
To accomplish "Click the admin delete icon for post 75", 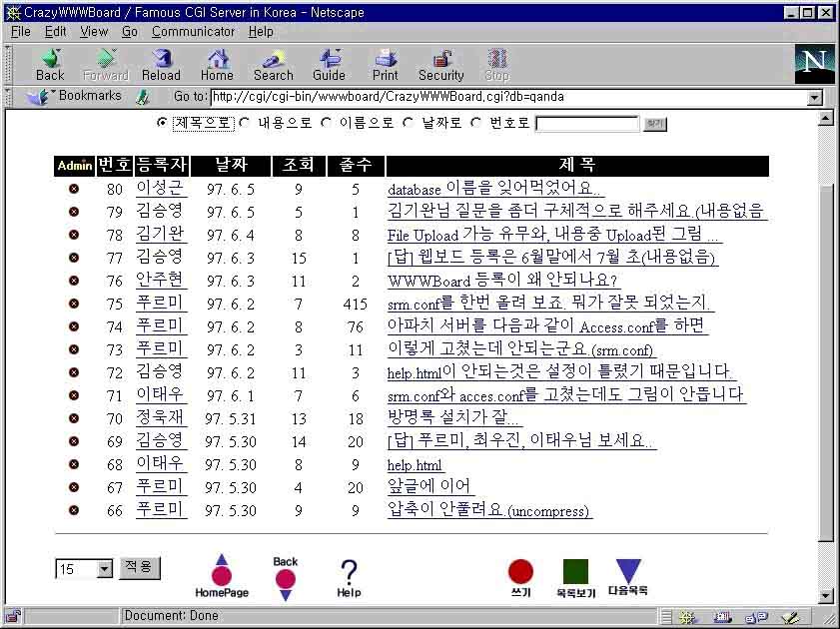I will pos(74,304).
